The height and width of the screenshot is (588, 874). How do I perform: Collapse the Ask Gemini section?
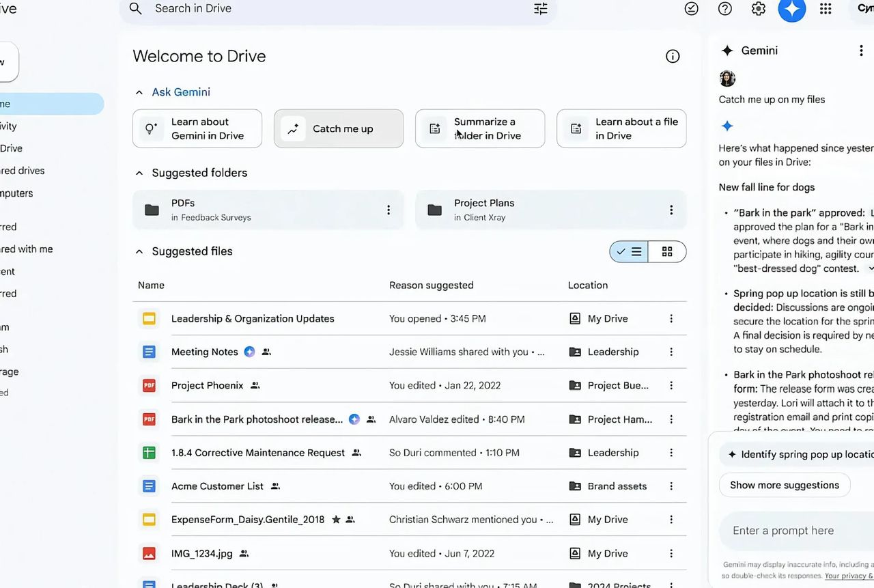139,92
